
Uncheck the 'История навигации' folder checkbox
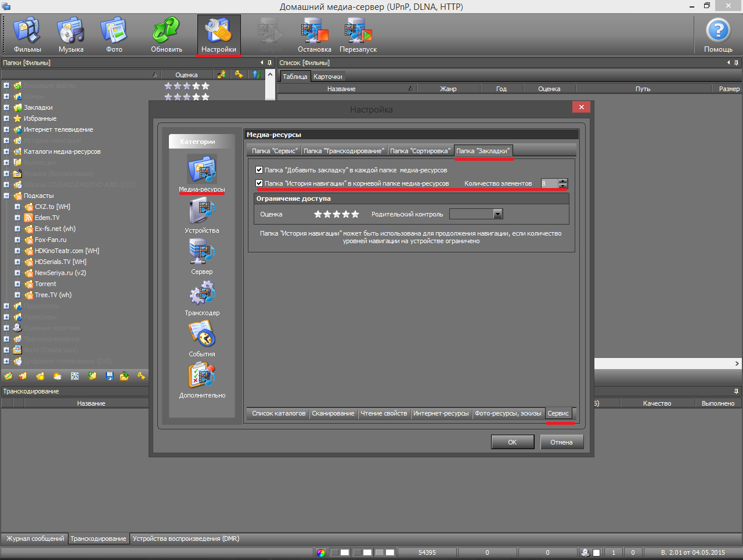259,183
